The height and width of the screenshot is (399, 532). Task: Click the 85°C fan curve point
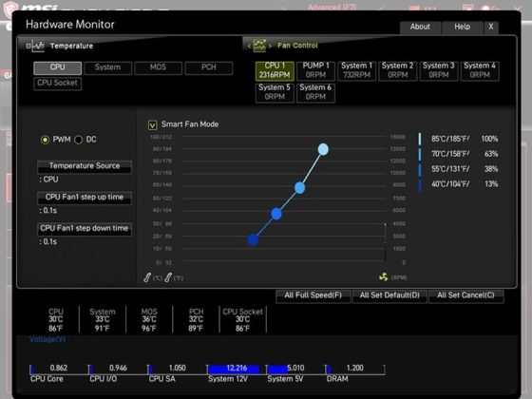pos(323,149)
